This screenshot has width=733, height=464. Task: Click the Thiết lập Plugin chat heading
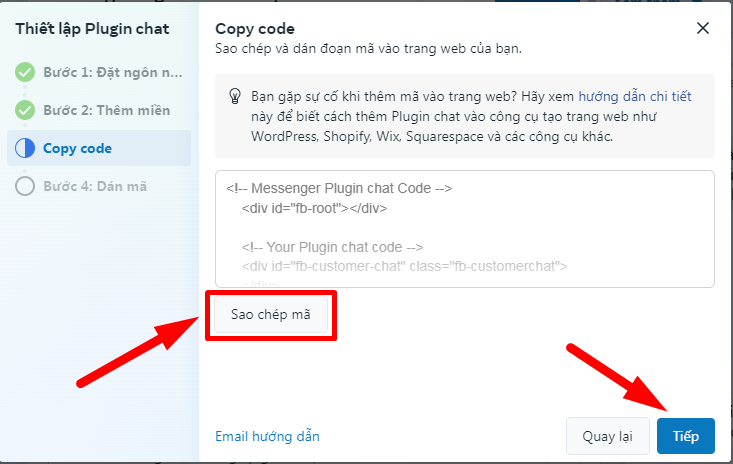point(92,29)
